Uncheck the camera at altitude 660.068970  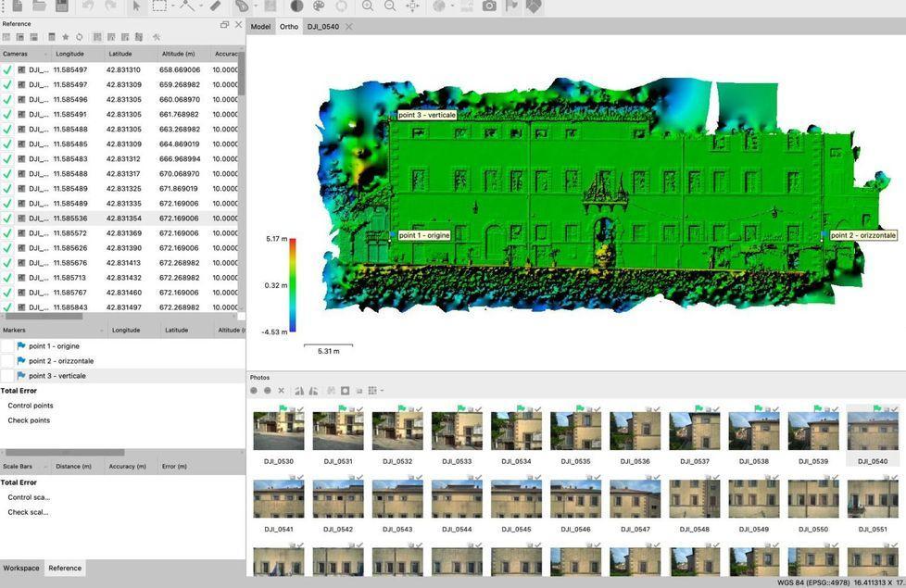coord(6,99)
